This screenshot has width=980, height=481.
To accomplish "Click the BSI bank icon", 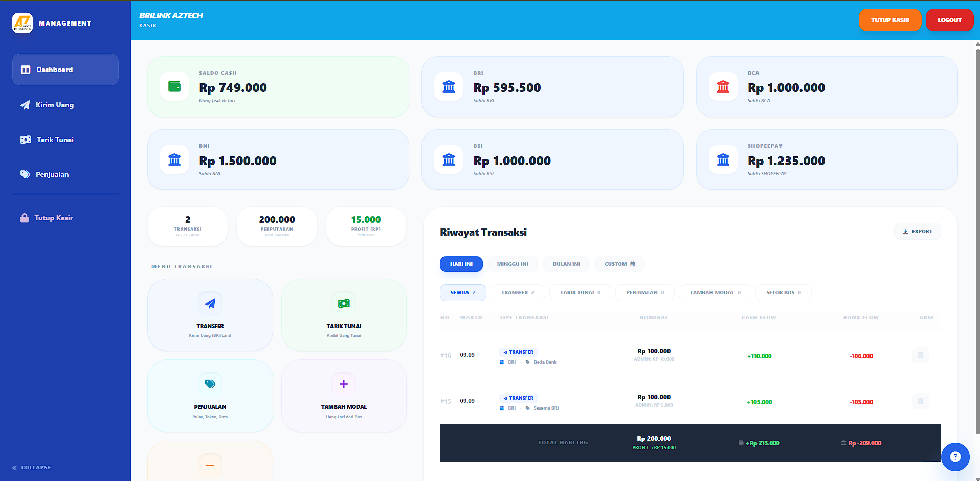I will point(449,159).
